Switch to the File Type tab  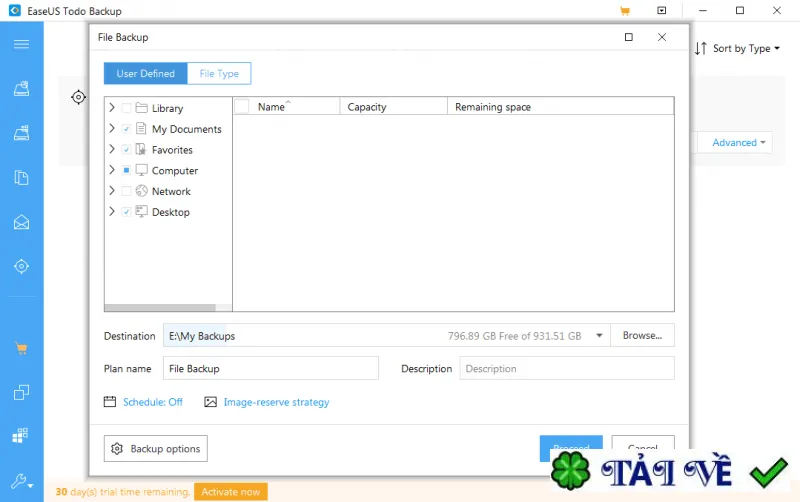click(219, 73)
